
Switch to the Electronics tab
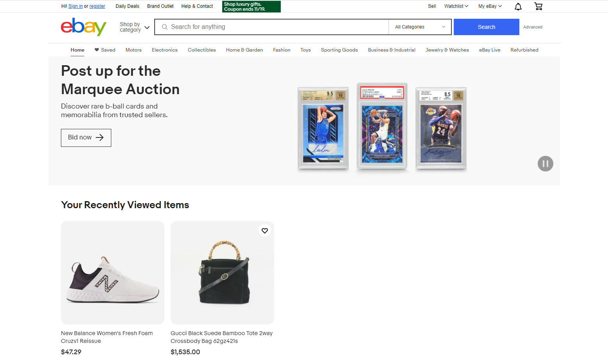click(165, 50)
